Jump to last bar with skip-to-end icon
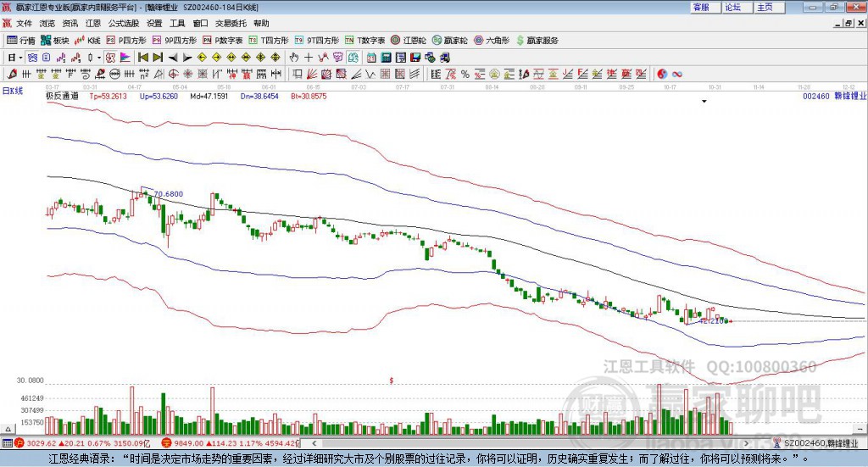This screenshot has height=467, width=868. pos(158,57)
